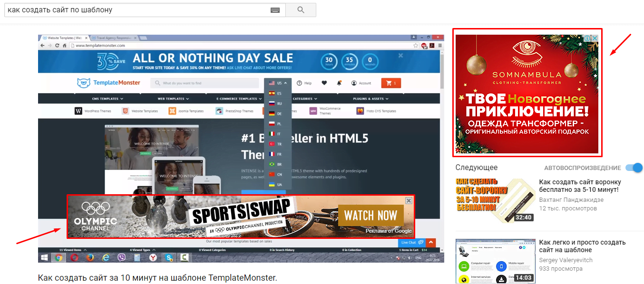Click the Moto CMS Templates icon
This screenshot has height=284, width=644.
pyautogui.click(x=360, y=111)
